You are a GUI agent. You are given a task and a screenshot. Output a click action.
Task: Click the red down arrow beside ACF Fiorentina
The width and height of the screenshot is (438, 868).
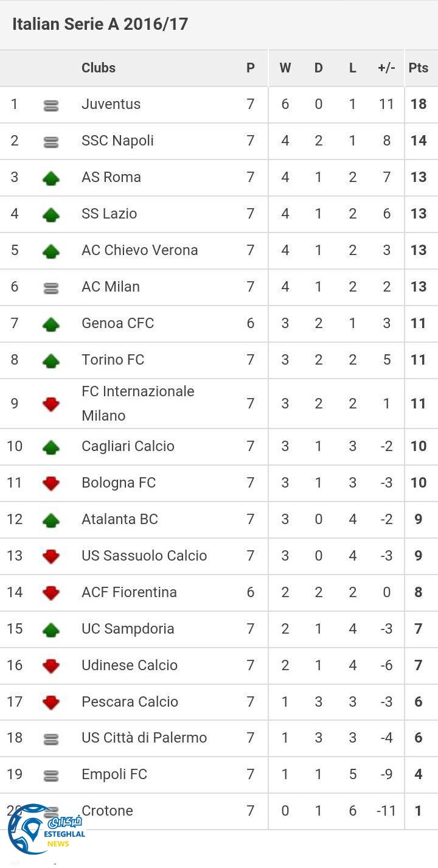pos(51,593)
